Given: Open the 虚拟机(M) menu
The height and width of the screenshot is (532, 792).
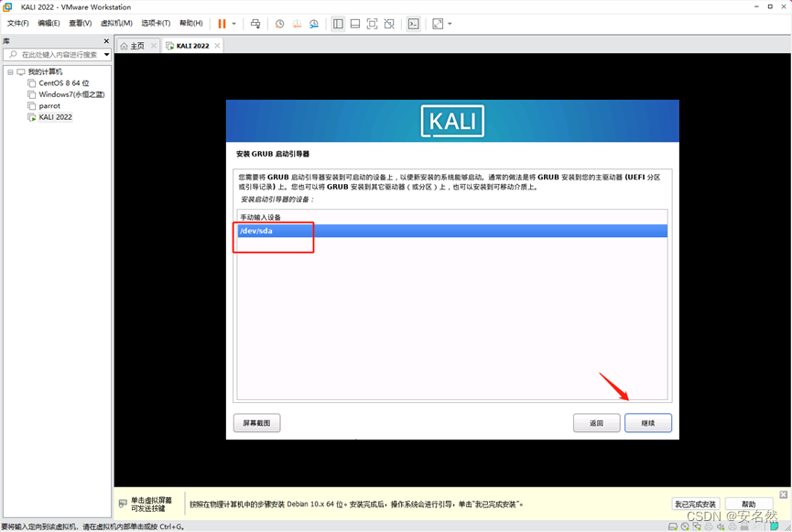Looking at the screenshot, I should coord(116,23).
